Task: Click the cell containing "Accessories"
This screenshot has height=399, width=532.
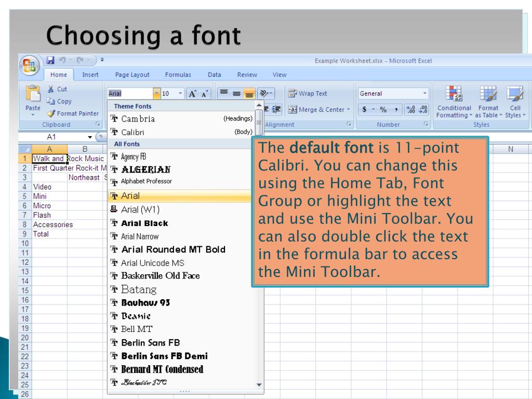Action: click(x=49, y=224)
